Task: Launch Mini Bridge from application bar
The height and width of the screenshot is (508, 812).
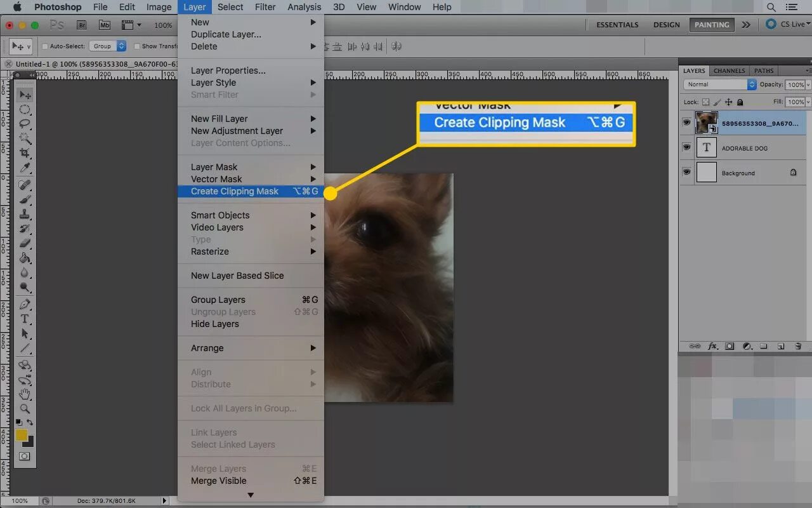Action: click(x=105, y=25)
